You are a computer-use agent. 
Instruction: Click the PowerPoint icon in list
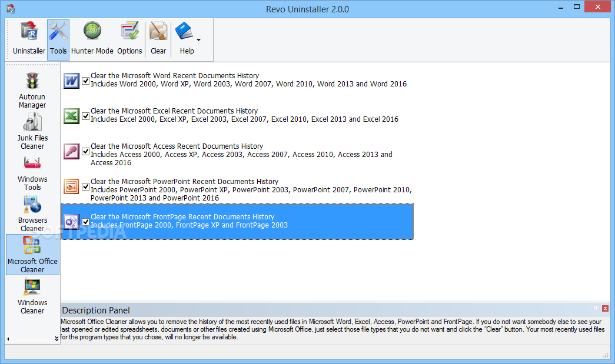pos(71,187)
